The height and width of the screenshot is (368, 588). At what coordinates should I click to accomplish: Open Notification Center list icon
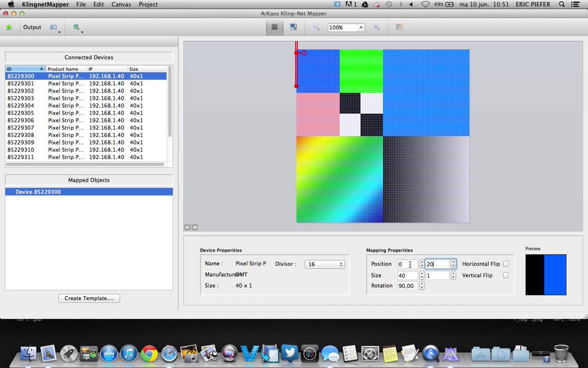(x=575, y=5)
